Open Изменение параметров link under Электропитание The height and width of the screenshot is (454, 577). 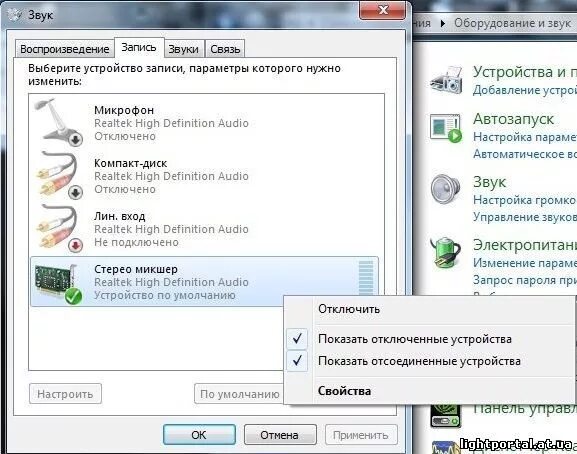tap(525, 263)
